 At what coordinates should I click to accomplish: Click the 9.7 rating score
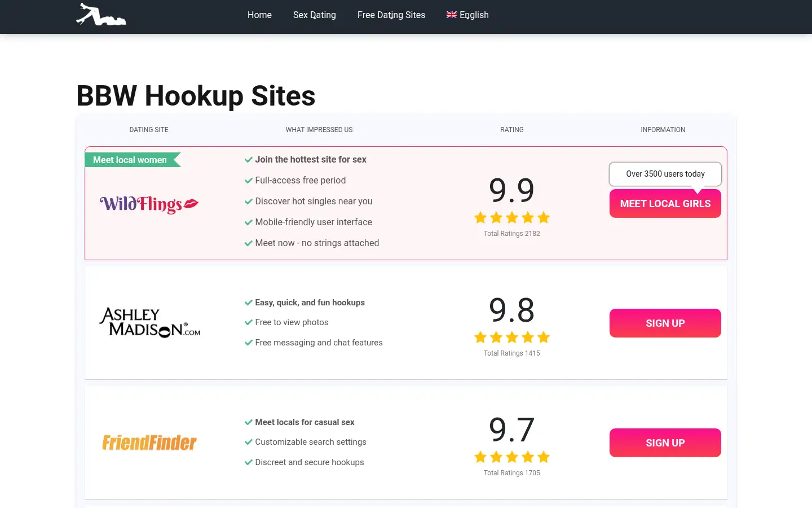[x=512, y=430]
